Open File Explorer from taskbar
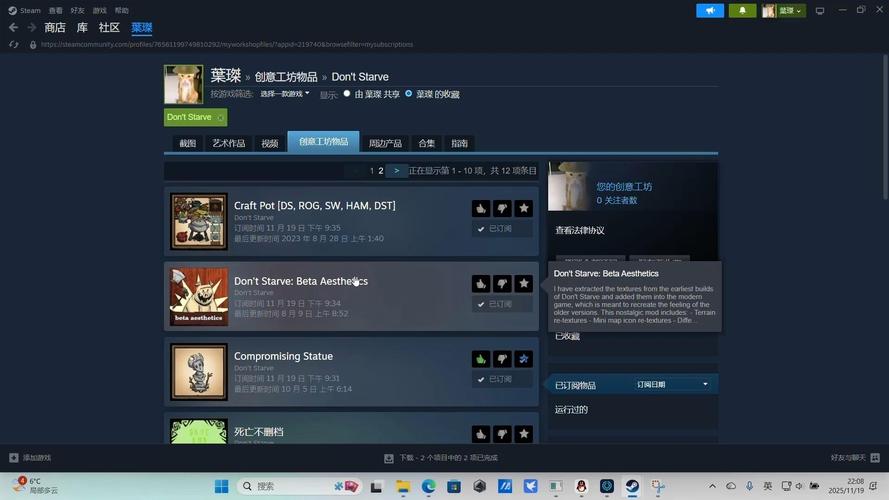889x500 pixels. (x=403, y=486)
